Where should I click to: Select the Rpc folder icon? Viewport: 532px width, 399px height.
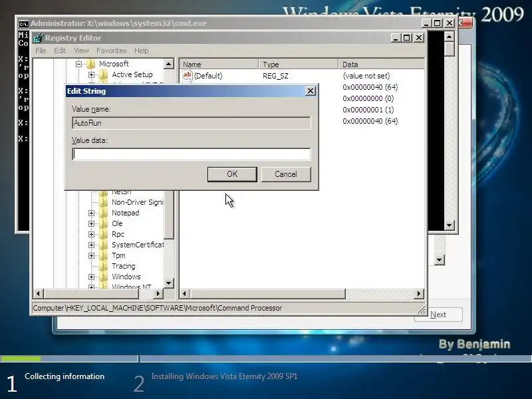point(104,235)
